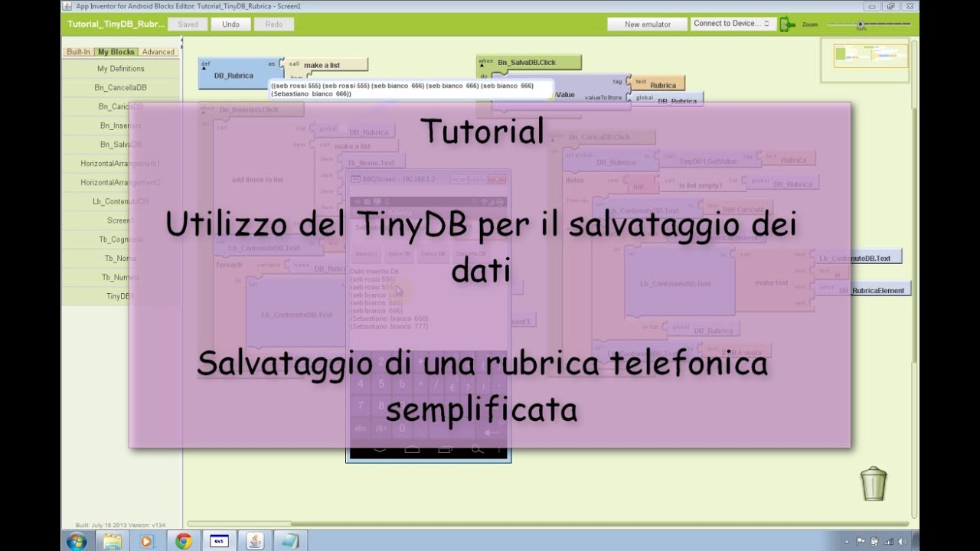Open the Bn_CaricaDB block drawer
980x551 pixels.
point(120,107)
